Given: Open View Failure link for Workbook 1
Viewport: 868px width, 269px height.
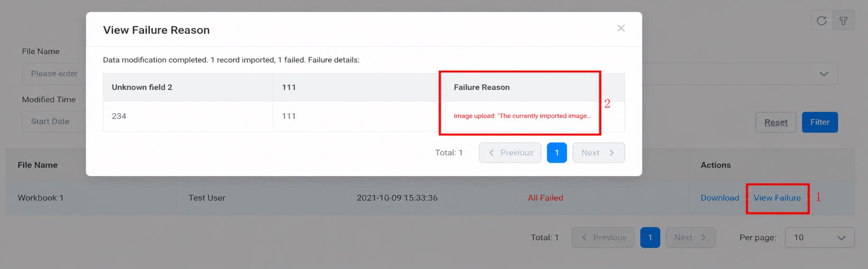Looking at the screenshot, I should click(777, 198).
